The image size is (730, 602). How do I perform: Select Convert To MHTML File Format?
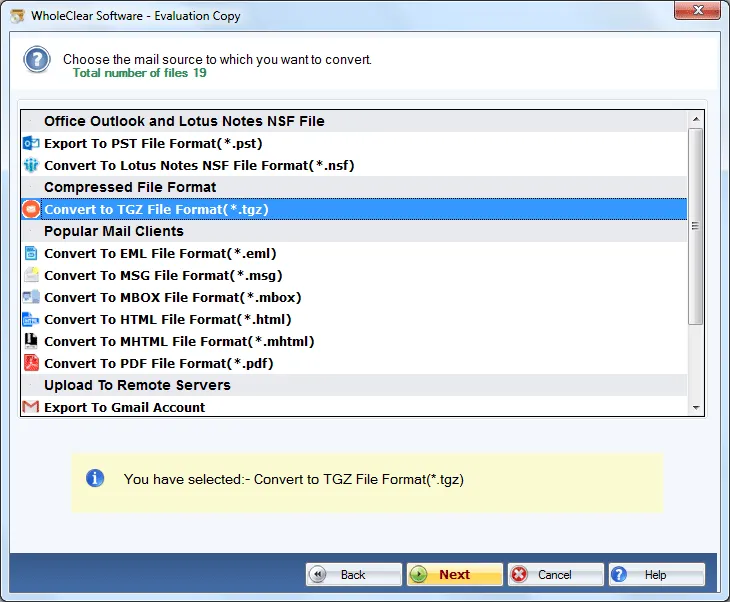click(354, 341)
